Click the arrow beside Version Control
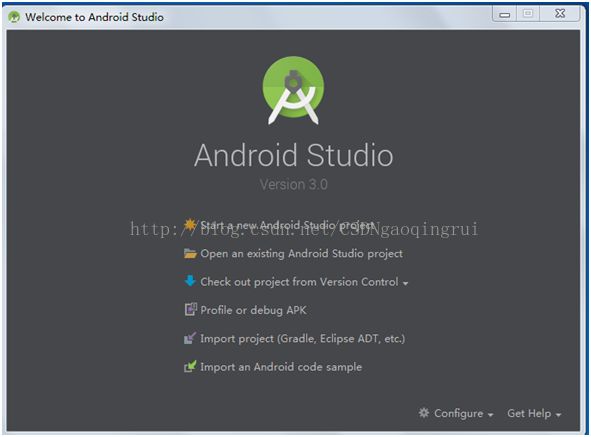Screen dimensions: 591x437 pyautogui.click(x=406, y=283)
